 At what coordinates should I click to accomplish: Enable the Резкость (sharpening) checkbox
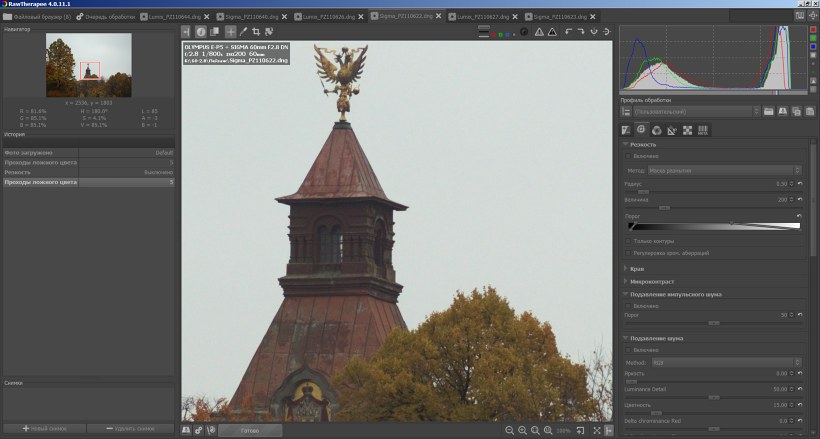tap(628, 156)
